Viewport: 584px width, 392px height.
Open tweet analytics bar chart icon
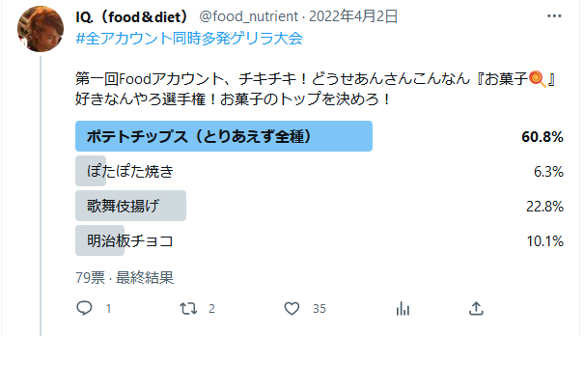403,309
